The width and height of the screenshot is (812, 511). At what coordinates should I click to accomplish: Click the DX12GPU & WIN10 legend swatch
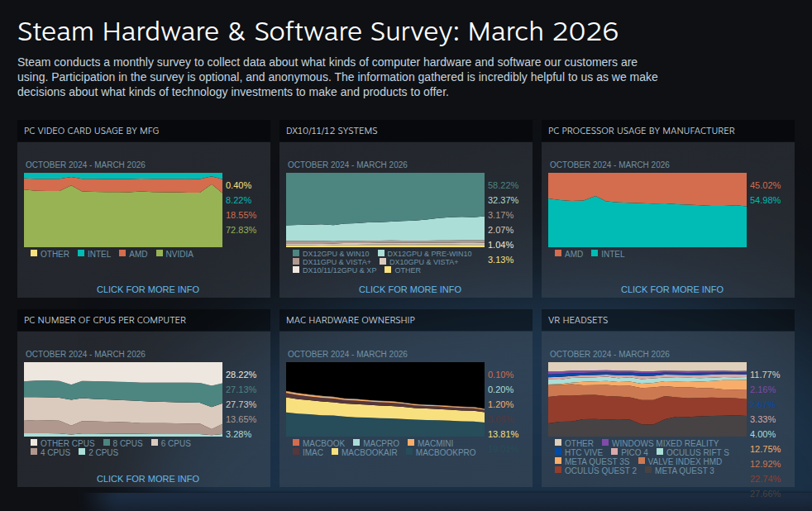(296, 253)
